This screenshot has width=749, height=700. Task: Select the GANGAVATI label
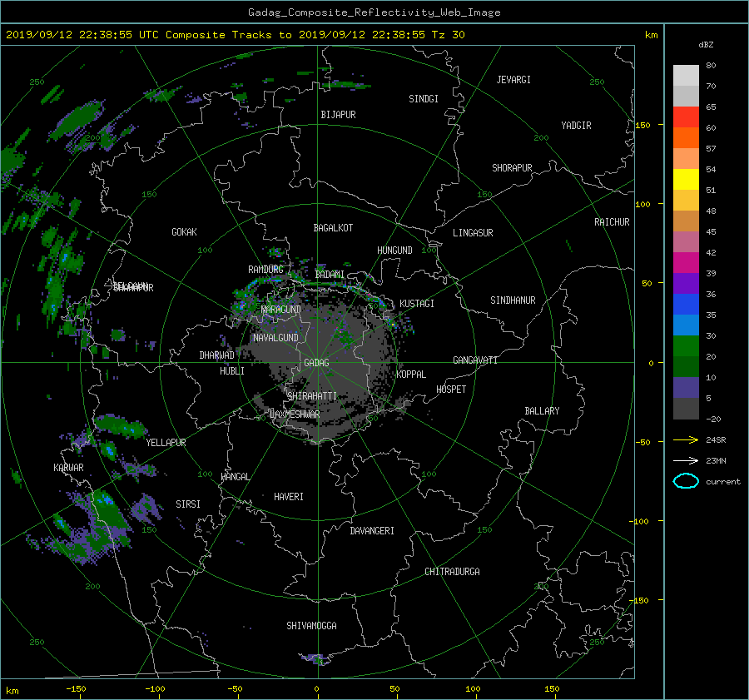(475, 360)
